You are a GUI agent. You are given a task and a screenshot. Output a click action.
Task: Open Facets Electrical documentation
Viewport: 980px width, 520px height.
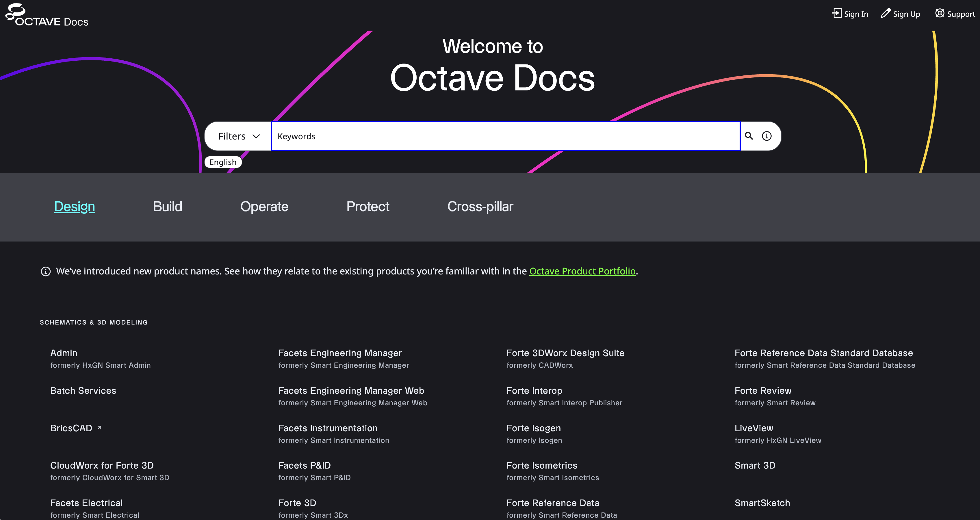click(86, 503)
